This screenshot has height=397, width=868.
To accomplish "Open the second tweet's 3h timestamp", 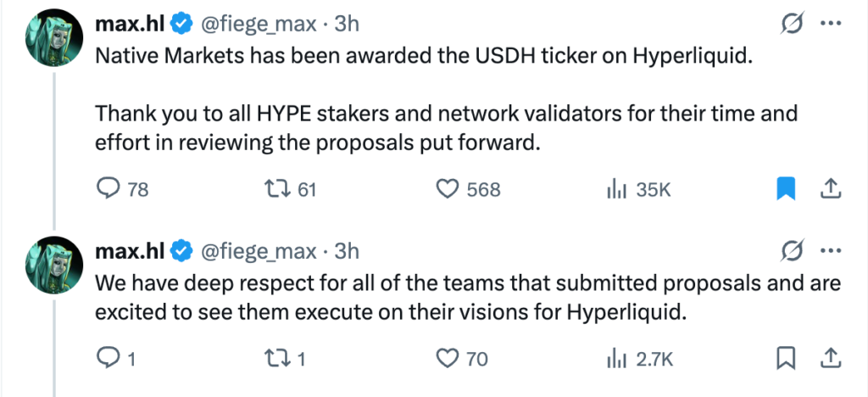I will pyautogui.click(x=348, y=252).
